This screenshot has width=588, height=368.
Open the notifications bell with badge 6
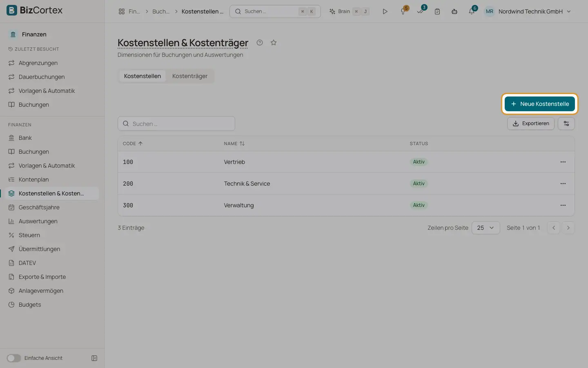(472, 11)
